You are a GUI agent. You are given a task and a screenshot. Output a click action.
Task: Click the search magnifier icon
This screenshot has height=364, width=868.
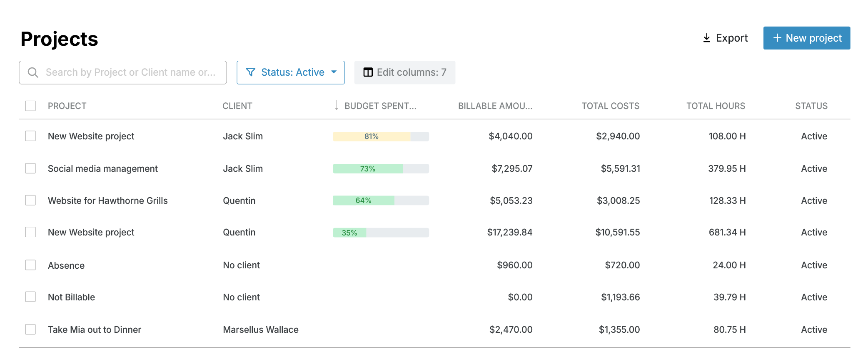(33, 72)
